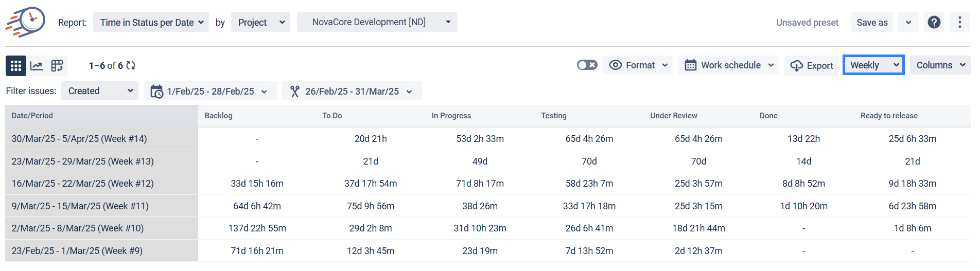Select the Week #11 row label

(80, 206)
